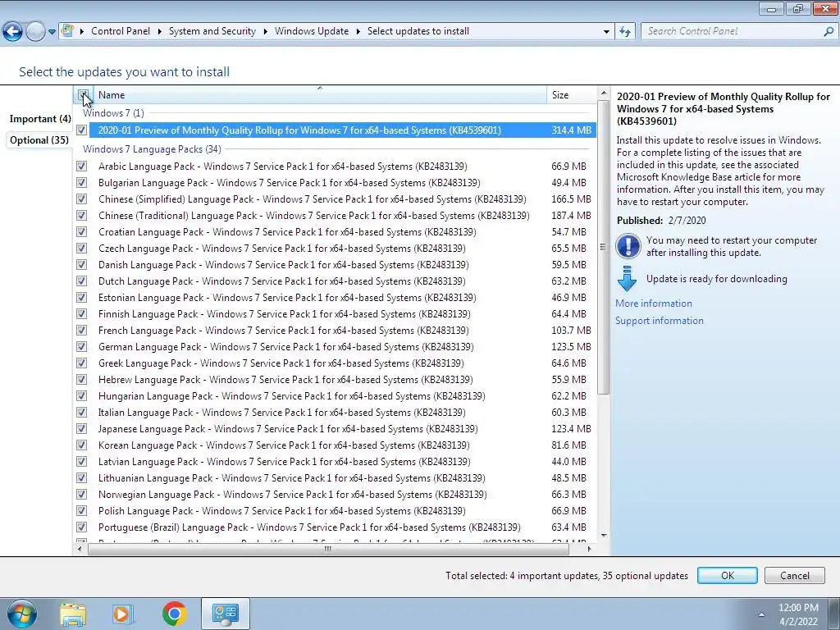
Task: Click the greyed Forward navigation arrow
Action: [35, 32]
